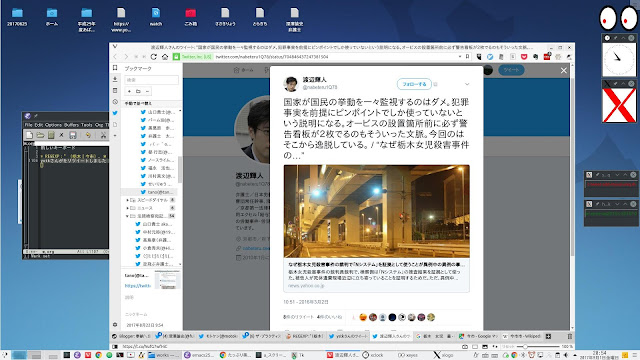Open the Bookmarks panel icon in sidebar
Screen dimensions: 640x360
point(115,68)
